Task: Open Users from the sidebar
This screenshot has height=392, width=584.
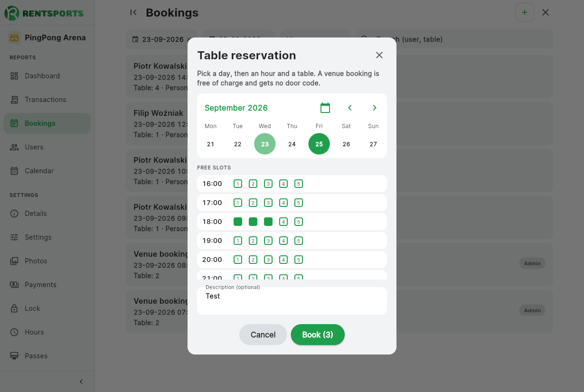Action: tap(47, 147)
